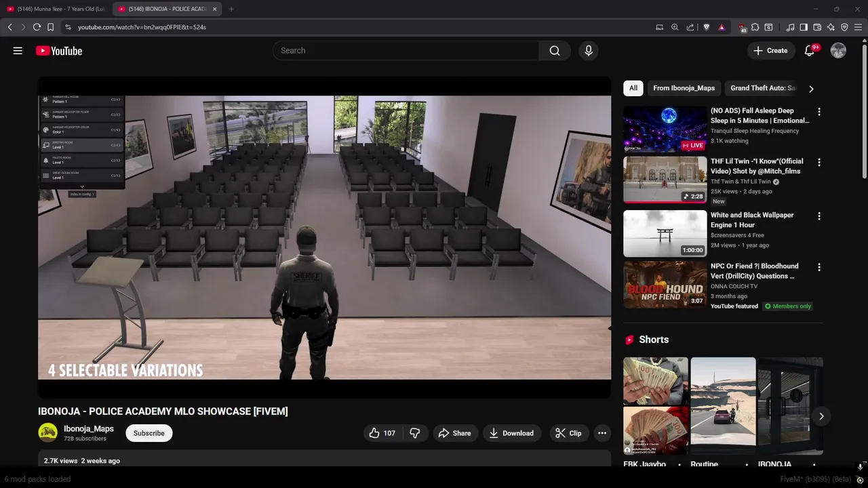Open more actions menu under video
Image resolution: width=868 pixels, height=488 pixels.
tap(601, 433)
